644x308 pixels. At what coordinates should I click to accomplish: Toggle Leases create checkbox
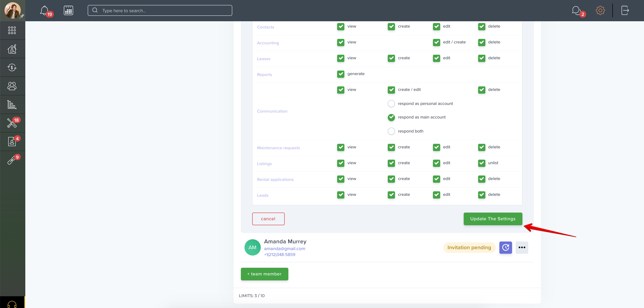point(391,58)
